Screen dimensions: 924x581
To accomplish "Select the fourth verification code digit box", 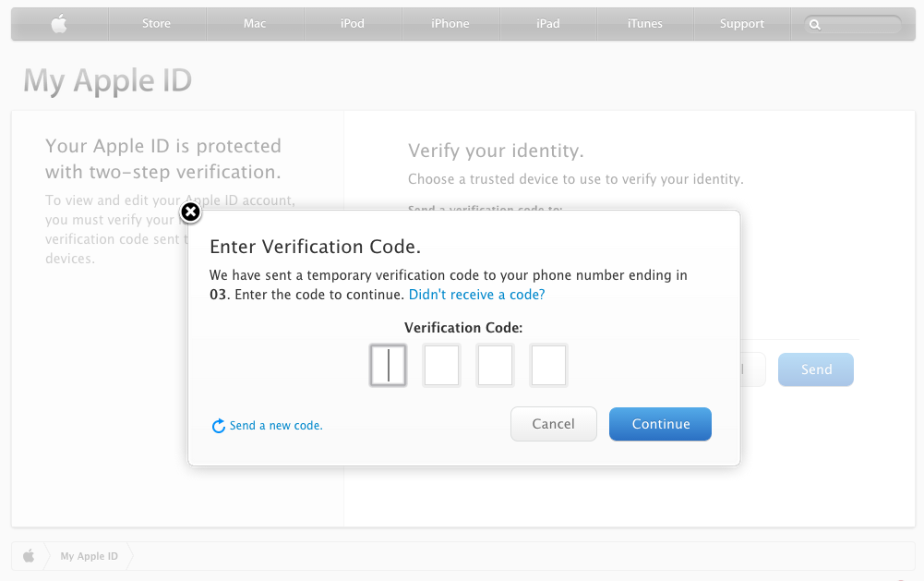I will 548,366.
